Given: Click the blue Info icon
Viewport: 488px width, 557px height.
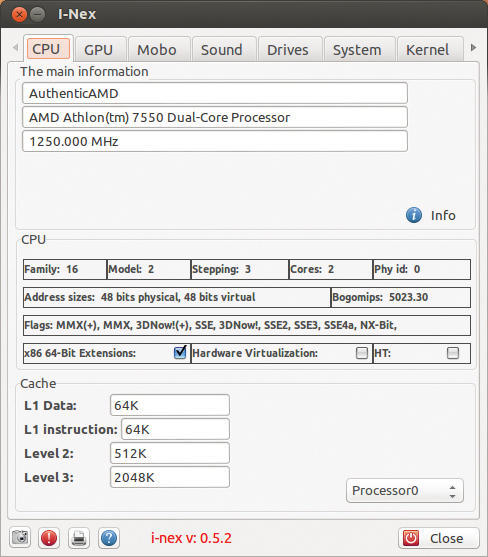Looking at the screenshot, I should (414, 215).
